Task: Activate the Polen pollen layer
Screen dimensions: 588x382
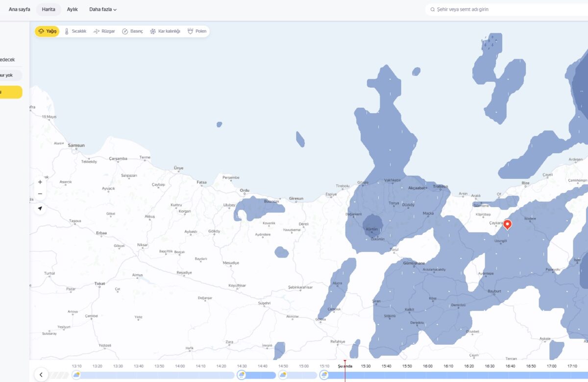Action: point(197,31)
